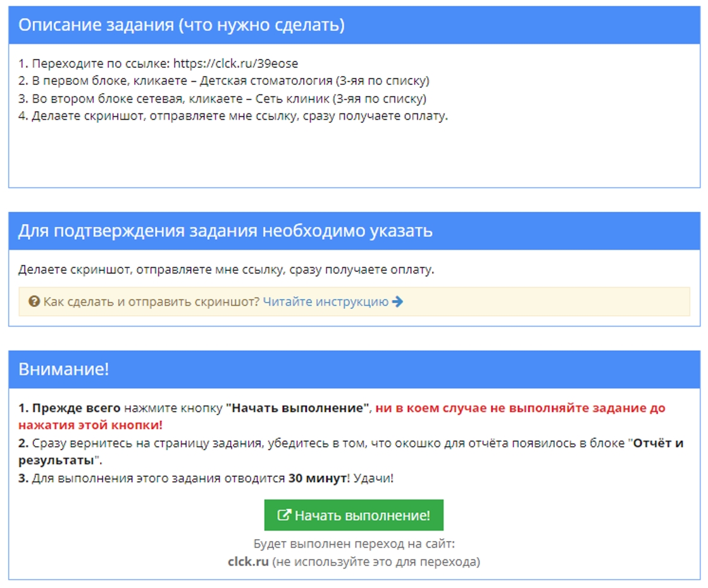Click the "(не используйте это для перехода)" note

[376, 561]
